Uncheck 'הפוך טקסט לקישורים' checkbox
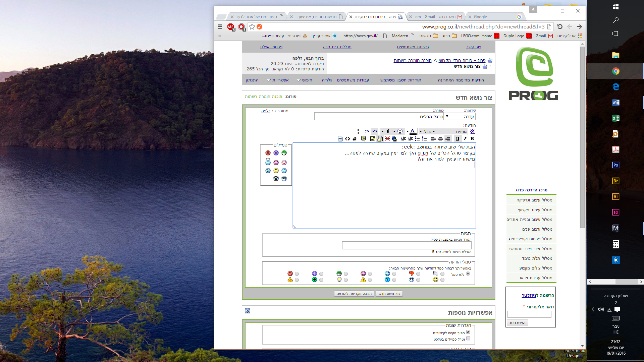This screenshot has width=644, height=362. point(468,332)
